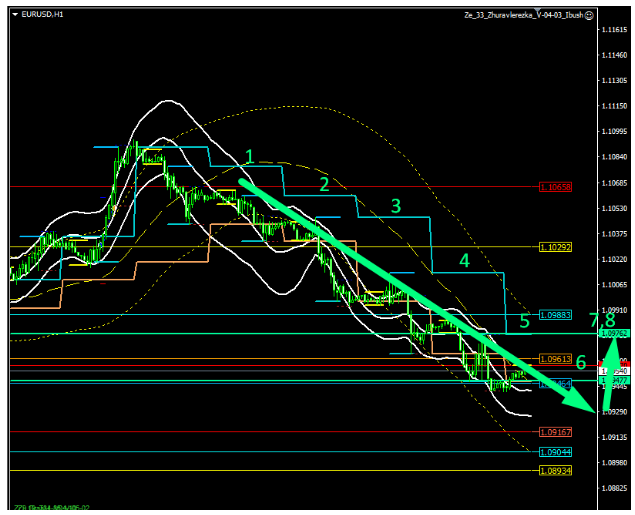Select the cyan 1.09883 price level label
Screen dimensions: 635x515
pos(555,314)
